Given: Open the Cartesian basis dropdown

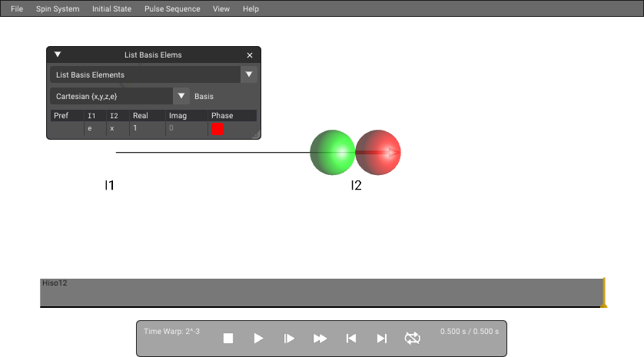Looking at the screenshot, I should [x=120, y=96].
